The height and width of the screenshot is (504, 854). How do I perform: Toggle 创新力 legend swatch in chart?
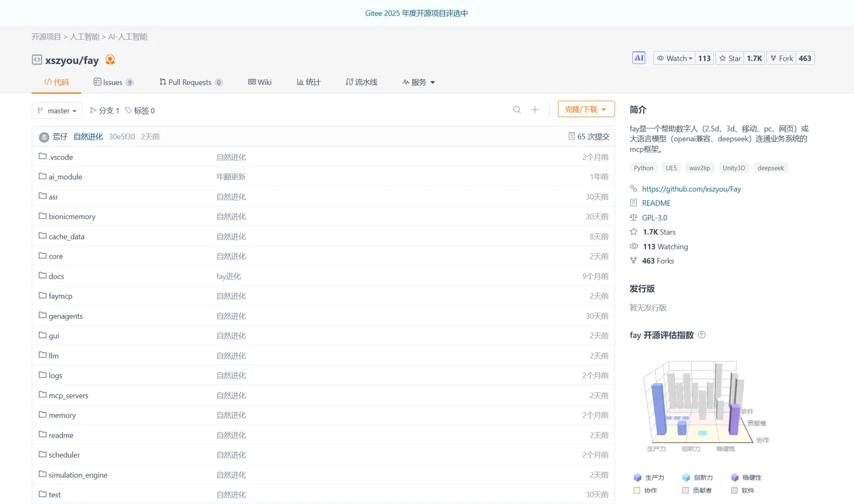[x=686, y=477]
